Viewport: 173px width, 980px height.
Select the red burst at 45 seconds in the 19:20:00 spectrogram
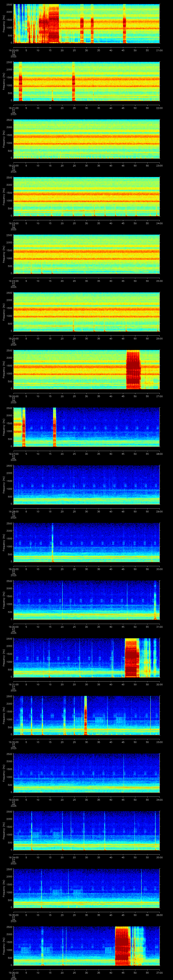(x=124, y=24)
